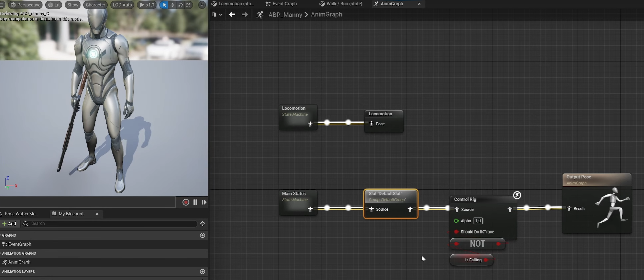Open My Blueprint panel settings gear
Screen dimensions: 644x280
202,224
